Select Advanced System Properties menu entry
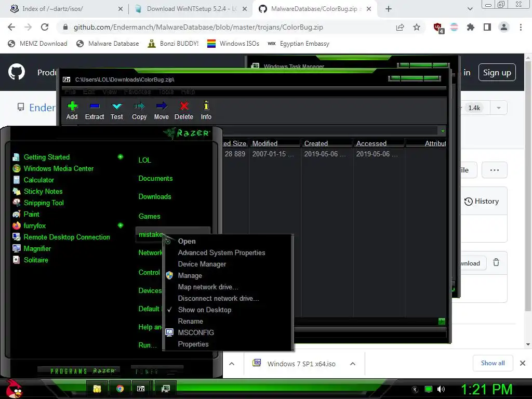This screenshot has width=532, height=399. point(221,253)
